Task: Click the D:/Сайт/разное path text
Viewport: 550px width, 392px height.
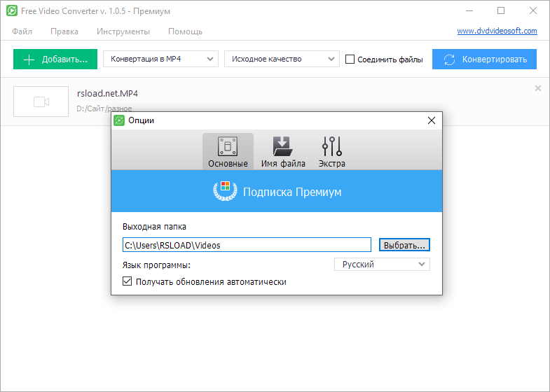Action: [104, 108]
